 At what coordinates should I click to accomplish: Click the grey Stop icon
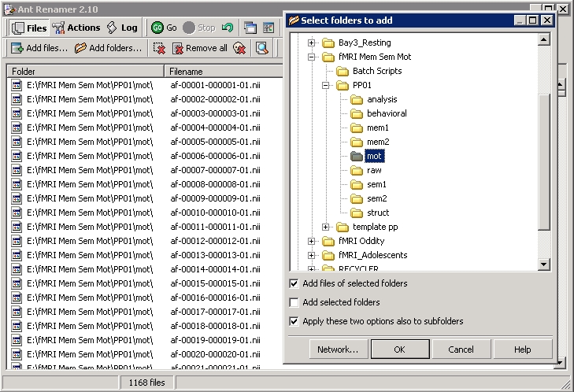pyautogui.click(x=189, y=28)
